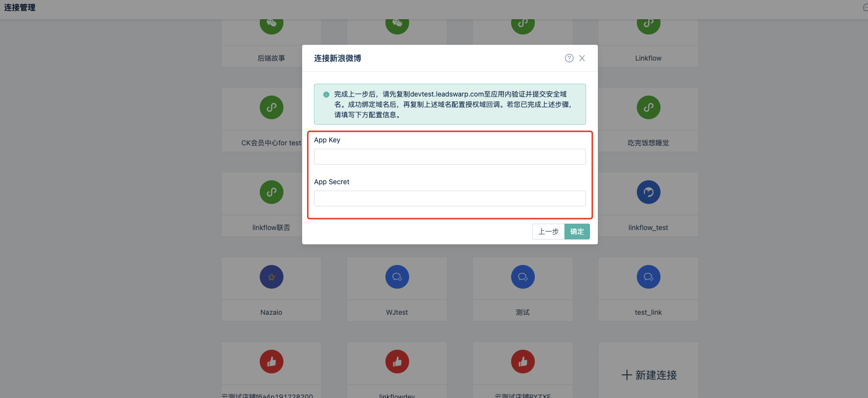Click the 后端故事 card label
The height and width of the screenshot is (398, 868).
pos(272,58)
